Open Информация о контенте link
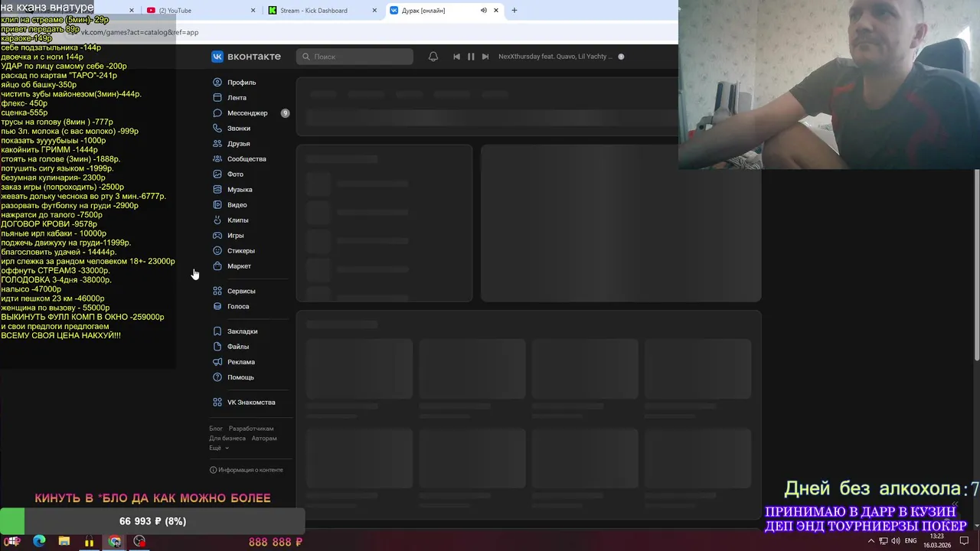Image resolution: width=980 pixels, height=551 pixels. 247,470
